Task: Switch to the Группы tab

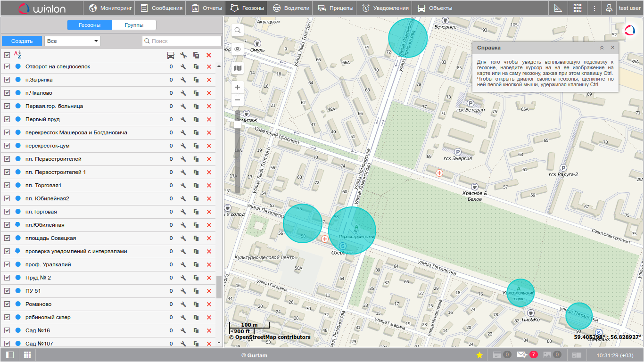Action: 134,25
